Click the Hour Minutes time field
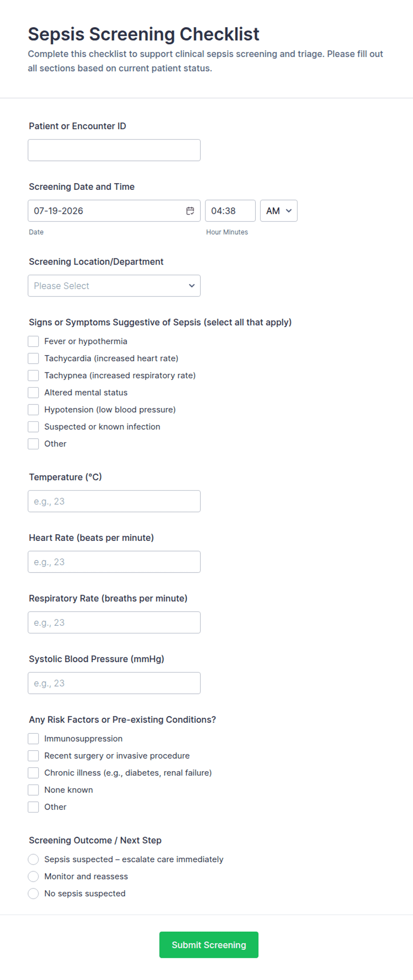Image resolution: width=413 pixels, height=980 pixels. [x=230, y=211]
